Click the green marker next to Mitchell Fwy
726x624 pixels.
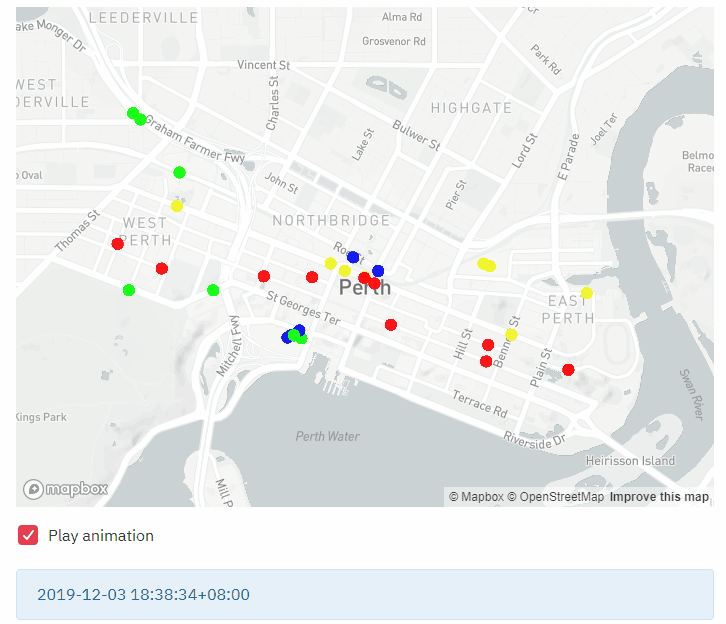pos(213,290)
